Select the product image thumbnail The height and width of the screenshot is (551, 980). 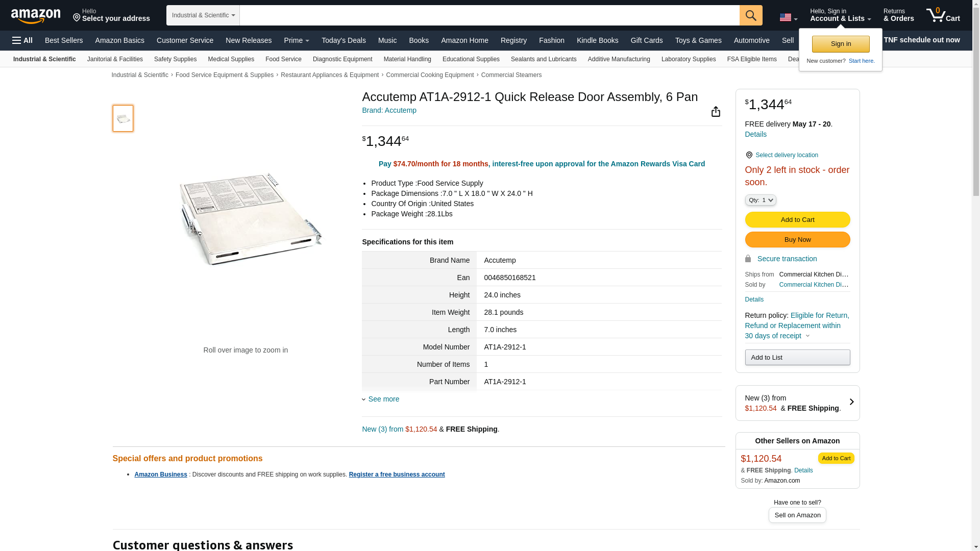(x=123, y=118)
